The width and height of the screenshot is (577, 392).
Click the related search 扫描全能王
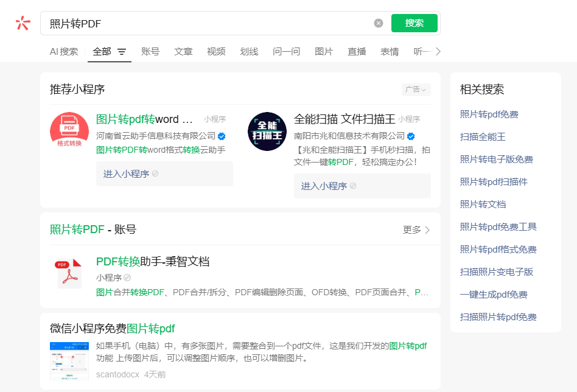tap(483, 137)
